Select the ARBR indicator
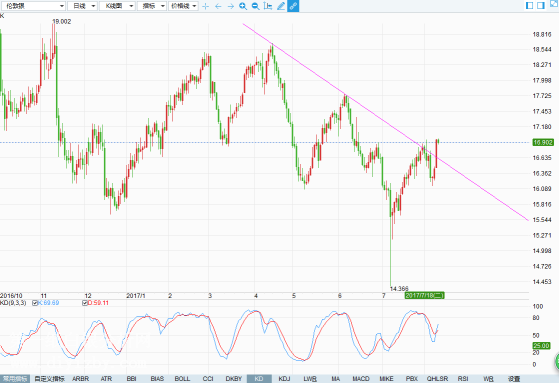The image size is (559, 383). click(x=81, y=379)
